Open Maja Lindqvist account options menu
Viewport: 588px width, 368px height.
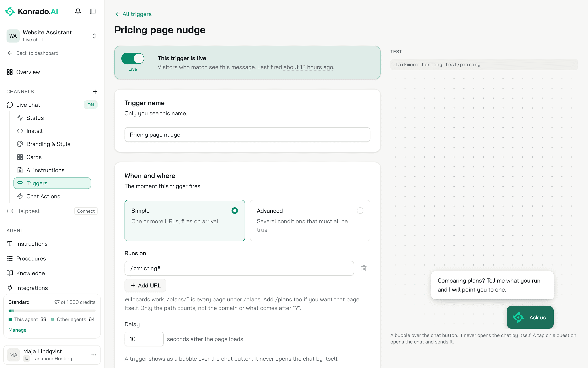click(94, 355)
